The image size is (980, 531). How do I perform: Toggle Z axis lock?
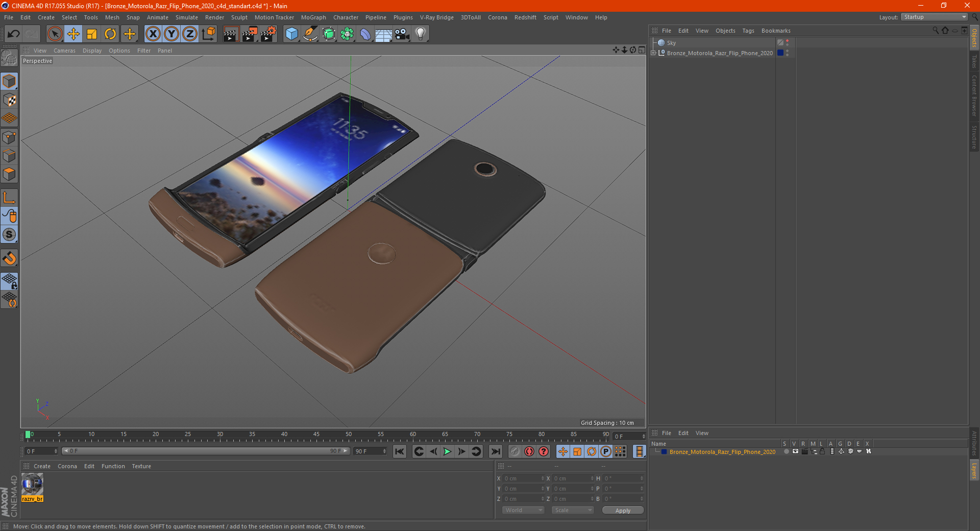pos(190,34)
